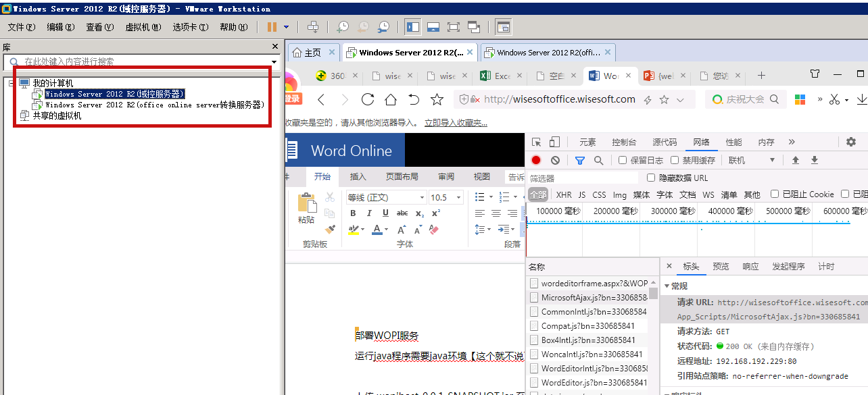Click 立即导入收藏夹 link

pyautogui.click(x=456, y=123)
